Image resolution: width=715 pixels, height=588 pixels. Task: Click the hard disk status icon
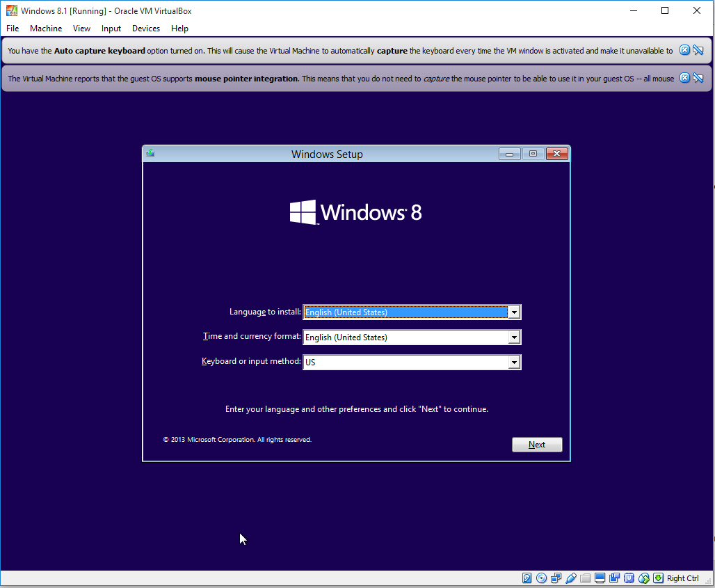point(527,578)
